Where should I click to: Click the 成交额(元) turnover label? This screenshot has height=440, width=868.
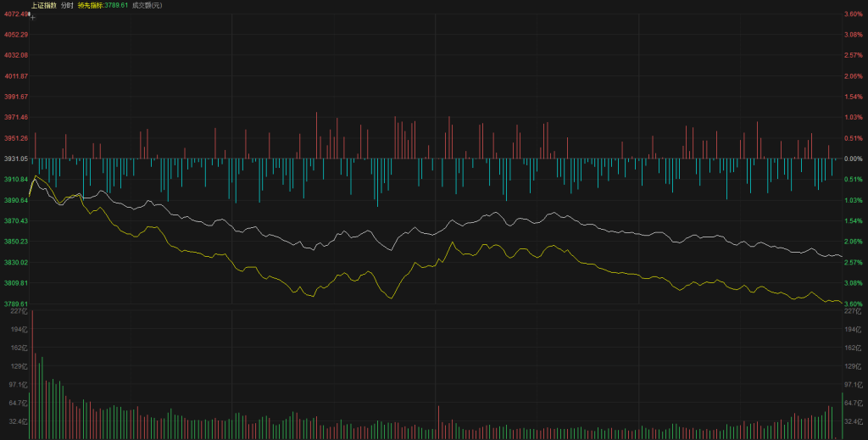(x=147, y=6)
